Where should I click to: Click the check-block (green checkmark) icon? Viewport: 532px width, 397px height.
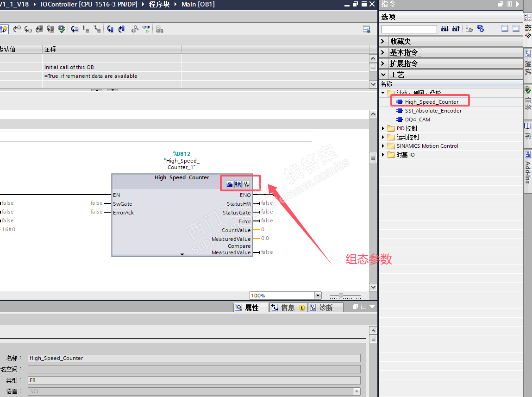tap(62, 29)
